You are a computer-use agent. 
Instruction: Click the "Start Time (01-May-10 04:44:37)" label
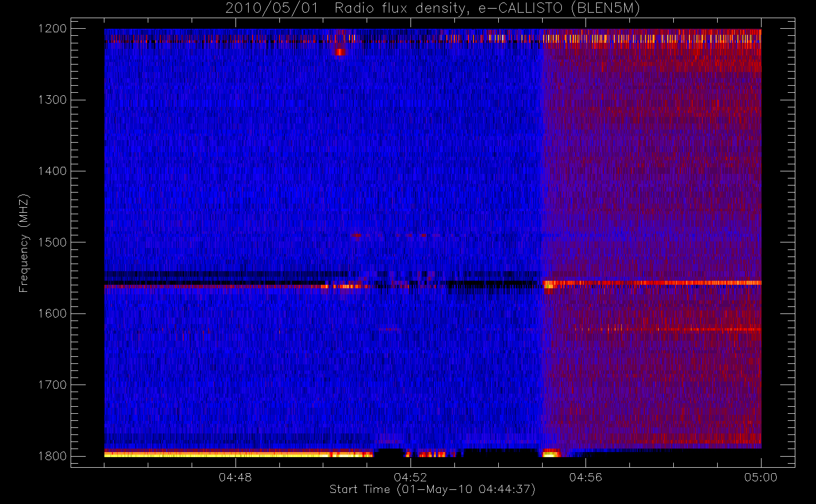tap(432, 489)
